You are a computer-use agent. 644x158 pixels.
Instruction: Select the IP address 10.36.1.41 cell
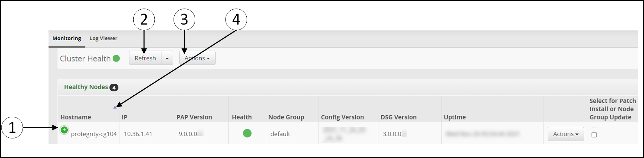[x=138, y=134]
